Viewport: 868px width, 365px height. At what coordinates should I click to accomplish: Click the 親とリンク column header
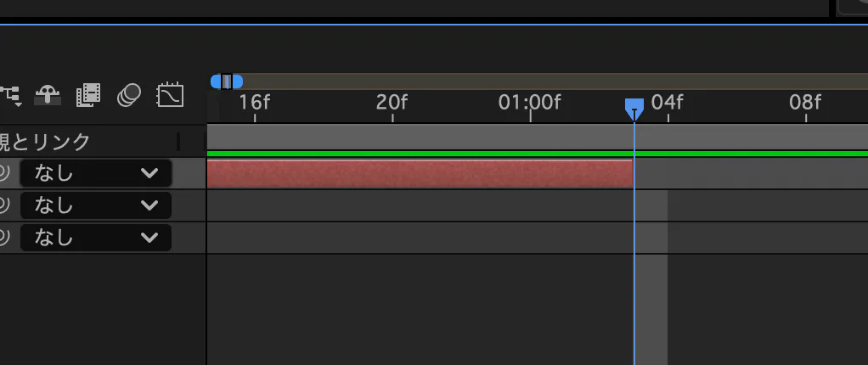(x=45, y=142)
